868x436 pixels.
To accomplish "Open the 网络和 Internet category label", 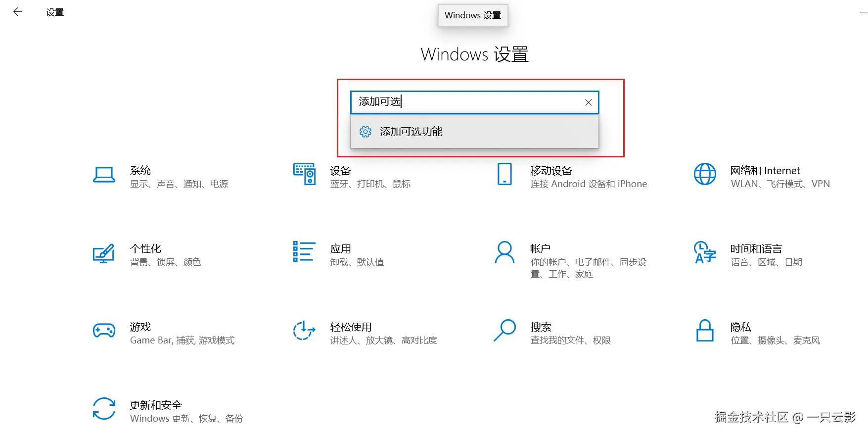I will point(765,171).
